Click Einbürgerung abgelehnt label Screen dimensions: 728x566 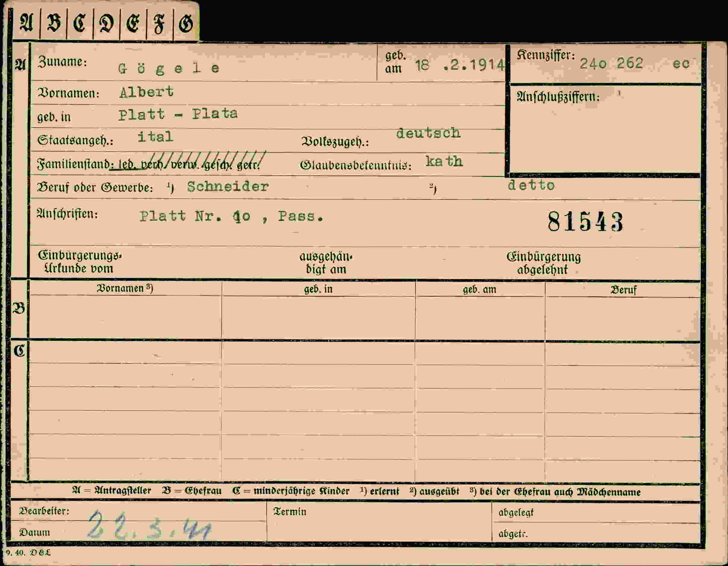[x=543, y=263]
